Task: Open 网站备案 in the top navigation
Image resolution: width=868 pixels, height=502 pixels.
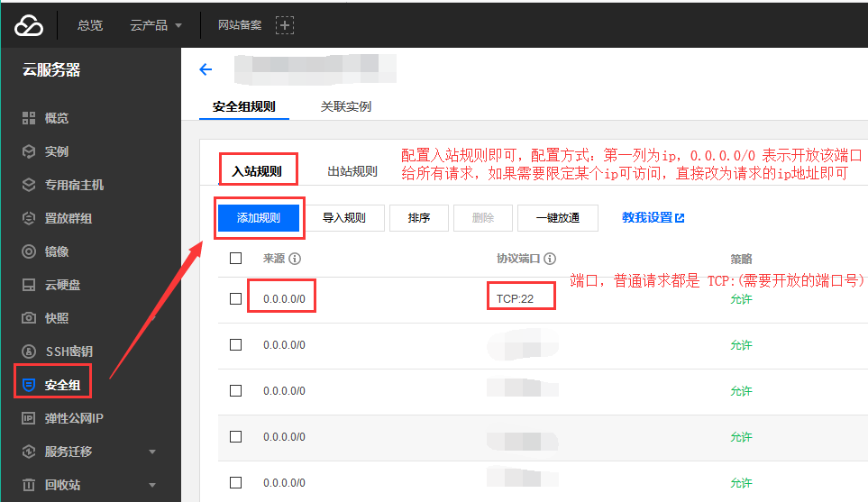Action: click(x=240, y=25)
